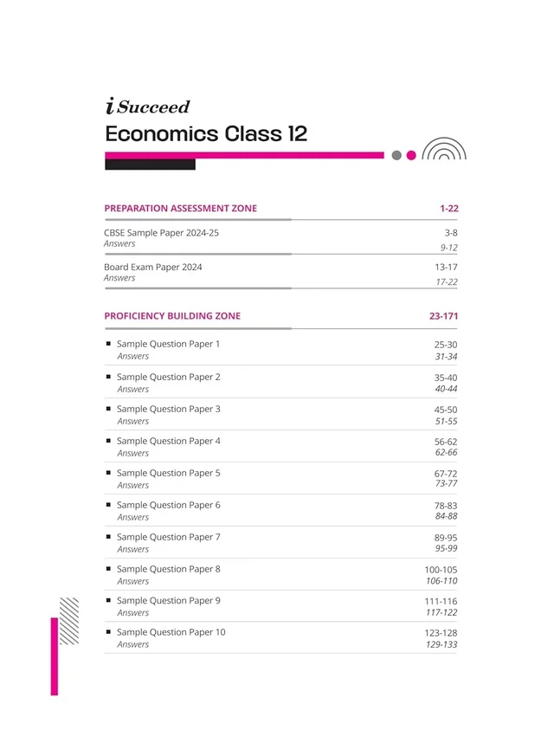Click the vertical pink bar at bottom left
This screenshot has width=554, height=756.
pyautogui.click(x=55, y=656)
